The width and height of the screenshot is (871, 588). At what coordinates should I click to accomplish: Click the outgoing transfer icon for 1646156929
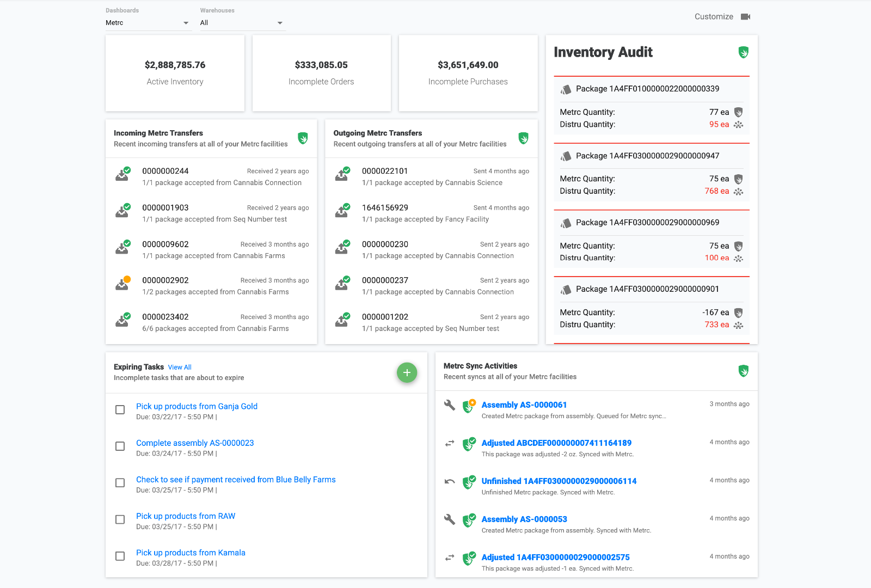point(342,211)
